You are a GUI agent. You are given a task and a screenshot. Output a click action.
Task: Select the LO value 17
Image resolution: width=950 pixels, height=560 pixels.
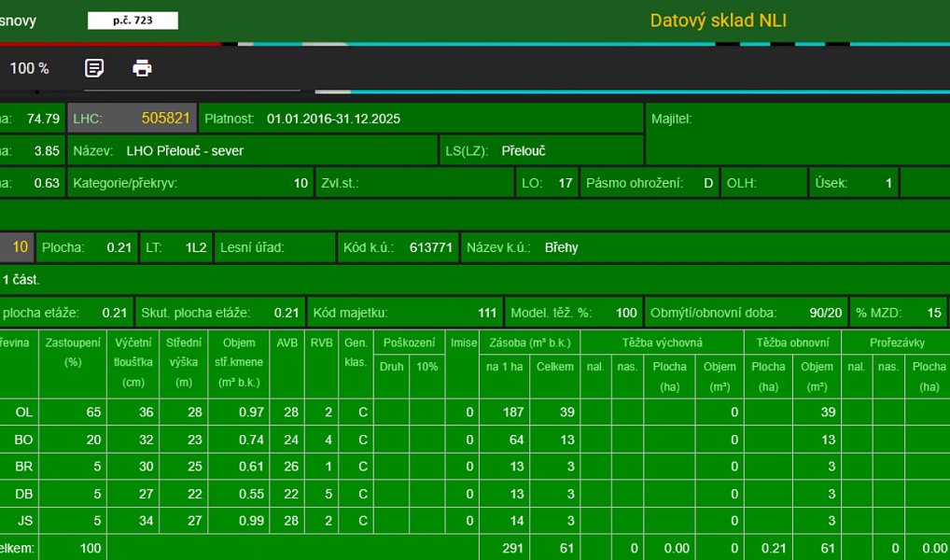(565, 183)
